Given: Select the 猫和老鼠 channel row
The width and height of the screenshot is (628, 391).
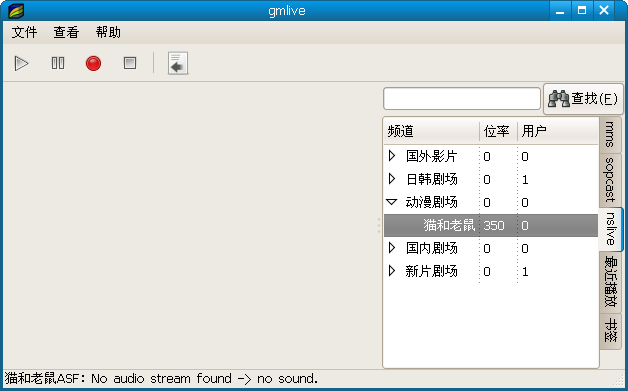Looking at the screenshot, I should pyautogui.click(x=491, y=225).
